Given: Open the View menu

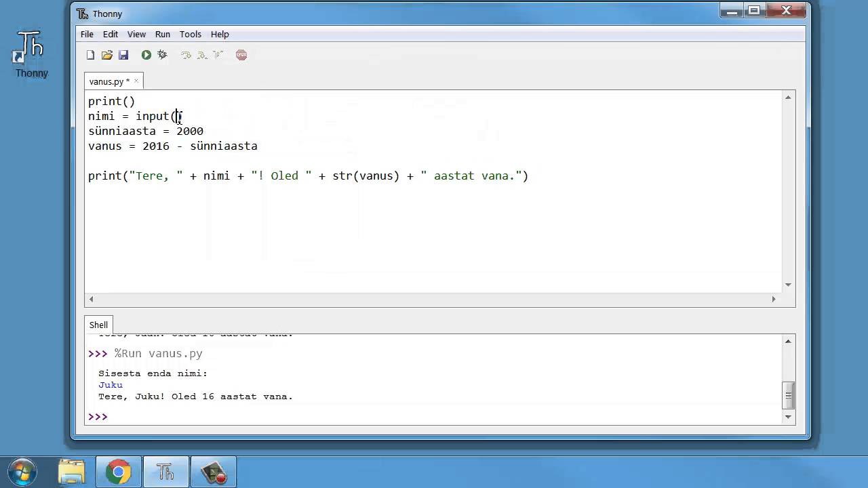Looking at the screenshot, I should point(136,34).
